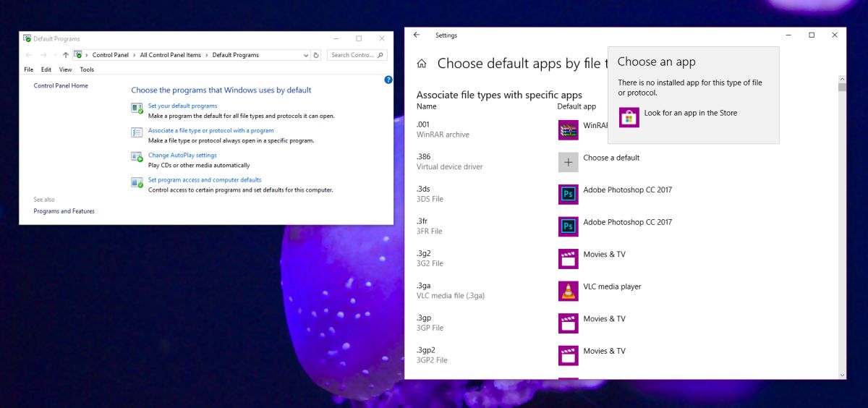
Task: Open Set your default programs link
Action: pyautogui.click(x=182, y=106)
